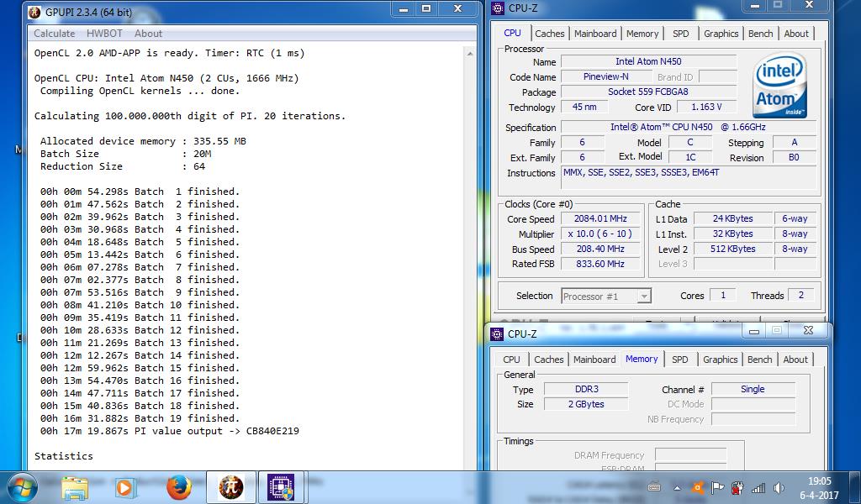Open the network signal tray icon
The height and width of the screenshot is (504, 861).
(x=758, y=487)
